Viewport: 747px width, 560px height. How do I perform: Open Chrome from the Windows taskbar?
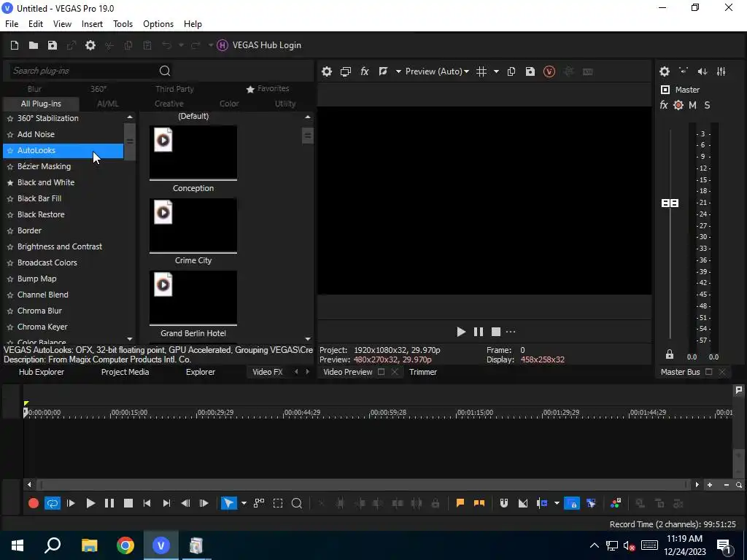pos(125,545)
